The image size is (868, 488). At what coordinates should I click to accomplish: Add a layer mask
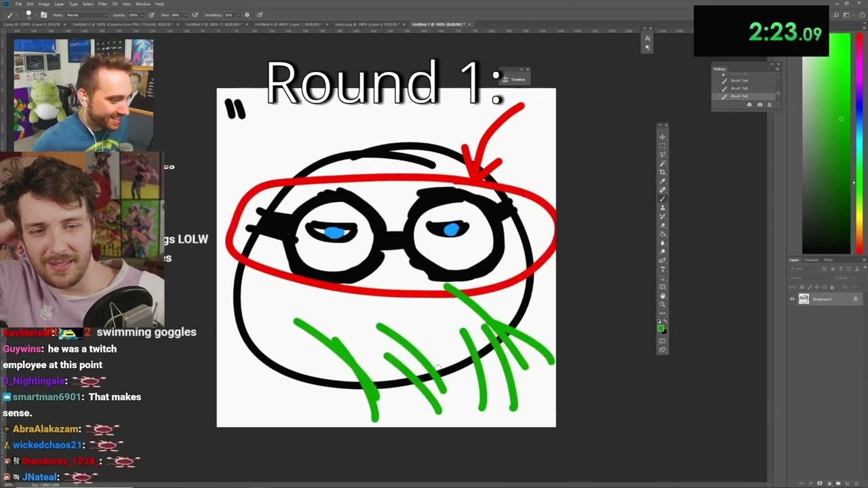point(820,483)
